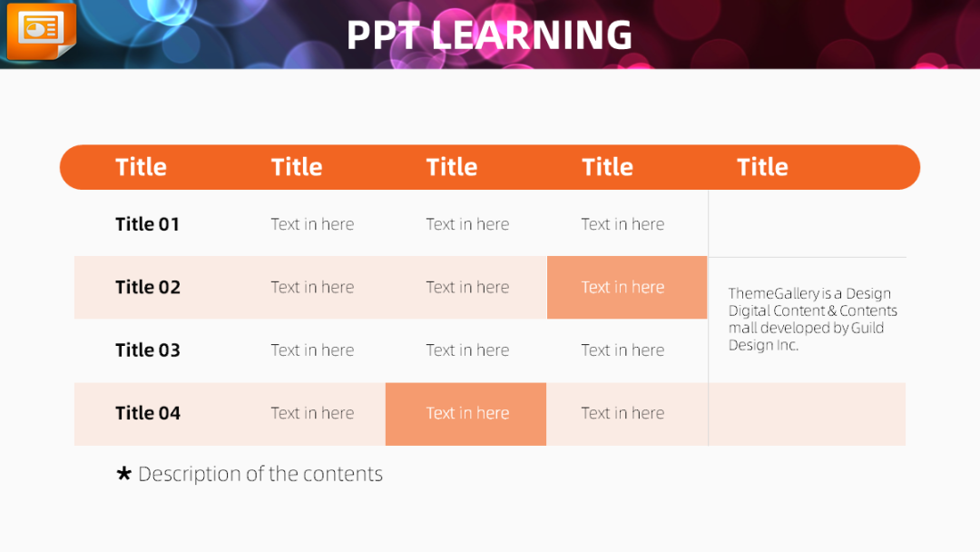Click the Title 03 row label

tap(148, 350)
